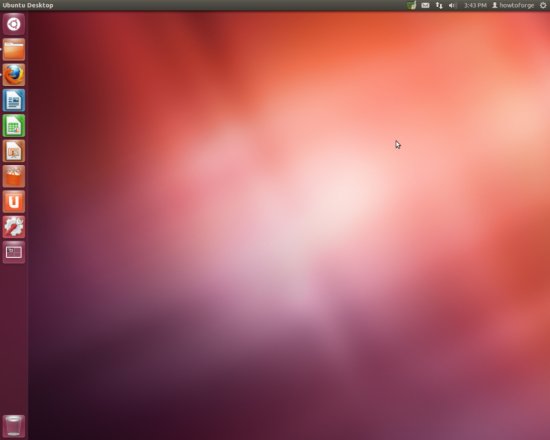Viewport: 550px width, 440px height.
Task: Open the network connections indicator
Action: [439, 5]
